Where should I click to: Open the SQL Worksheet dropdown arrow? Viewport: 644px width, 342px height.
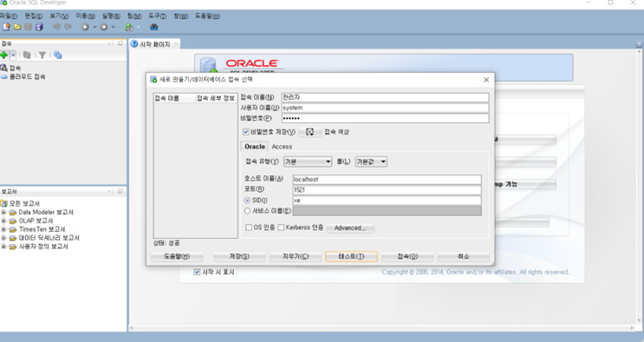coord(138,27)
